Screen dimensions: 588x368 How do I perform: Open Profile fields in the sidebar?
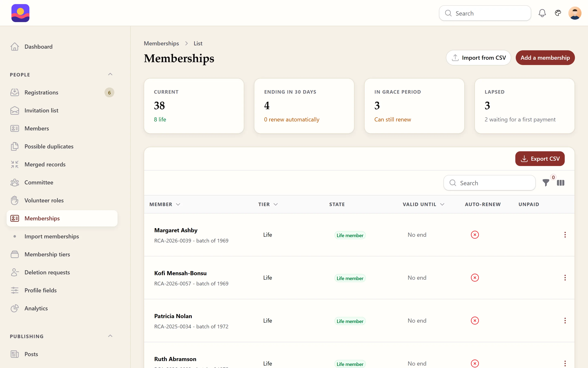click(62, 290)
